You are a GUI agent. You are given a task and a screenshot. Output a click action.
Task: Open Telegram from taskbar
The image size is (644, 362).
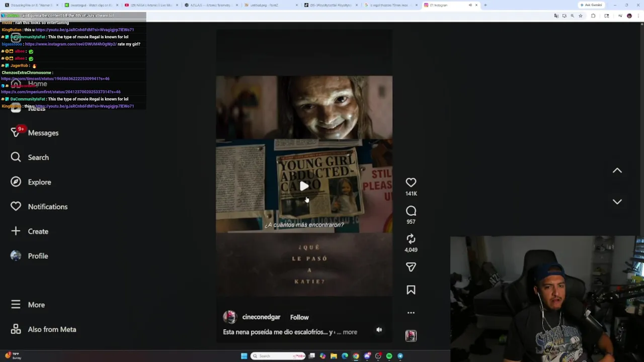pyautogui.click(x=400, y=356)
